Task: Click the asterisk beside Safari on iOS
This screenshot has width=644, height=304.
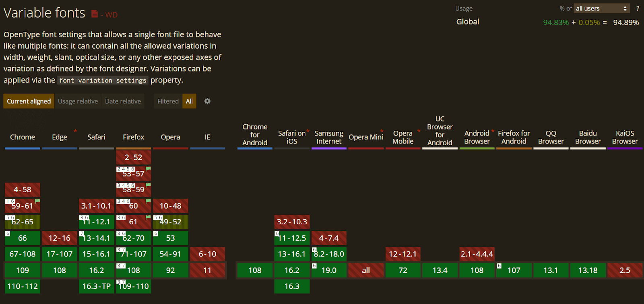Action: pyautogui.click(x=308, y=131)
